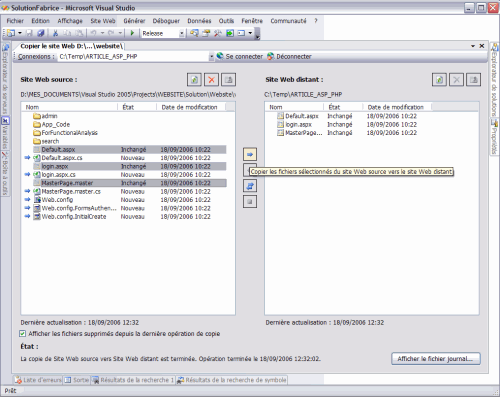Select login.aspx in remote site list
Viewport: 500px width, 397px height.
pyautogui.click(x=295, y=124)
